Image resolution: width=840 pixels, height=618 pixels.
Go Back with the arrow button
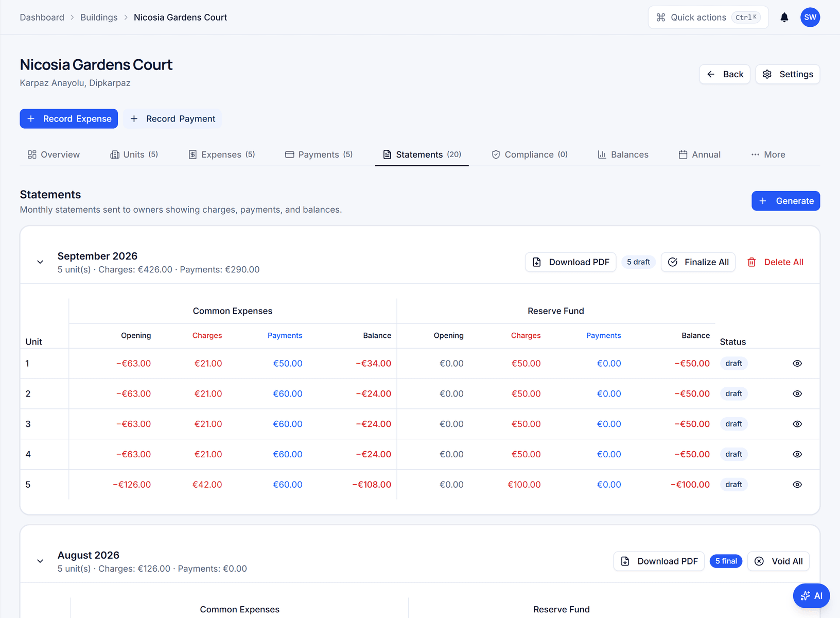point(725,74)
